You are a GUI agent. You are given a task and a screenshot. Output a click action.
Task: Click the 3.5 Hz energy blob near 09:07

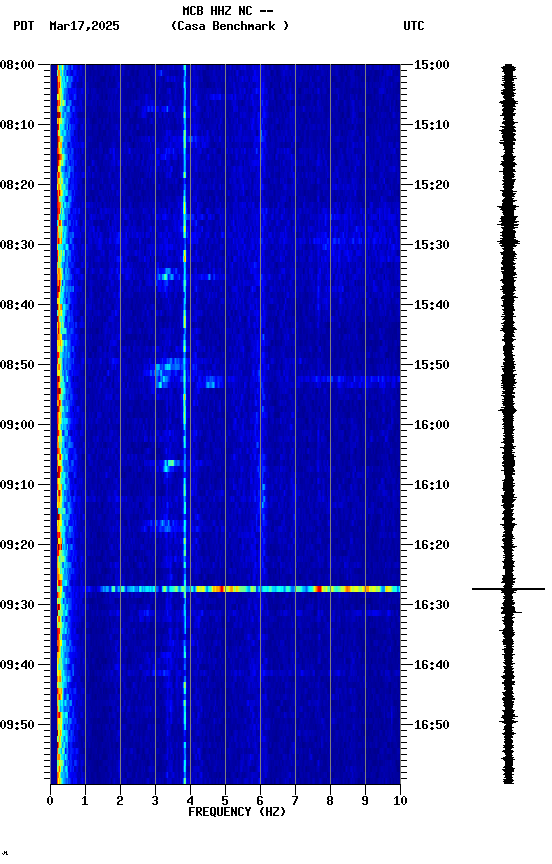tap(171, 466)
